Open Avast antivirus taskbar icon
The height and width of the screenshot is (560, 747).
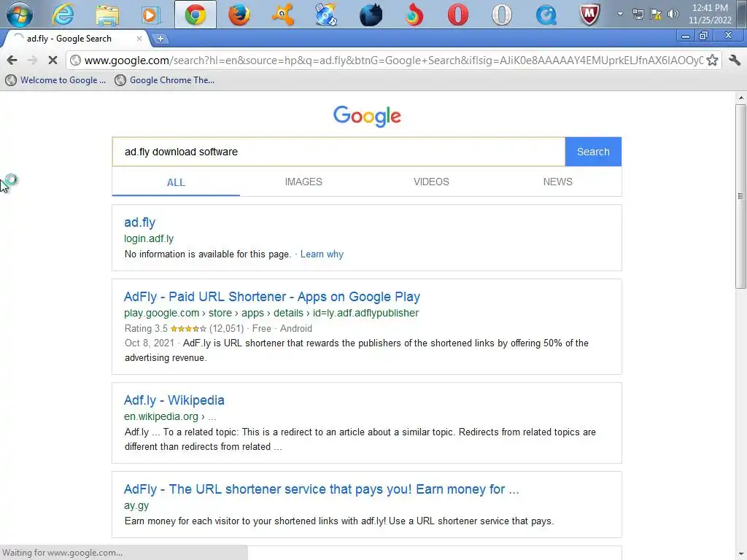point(283,15)
